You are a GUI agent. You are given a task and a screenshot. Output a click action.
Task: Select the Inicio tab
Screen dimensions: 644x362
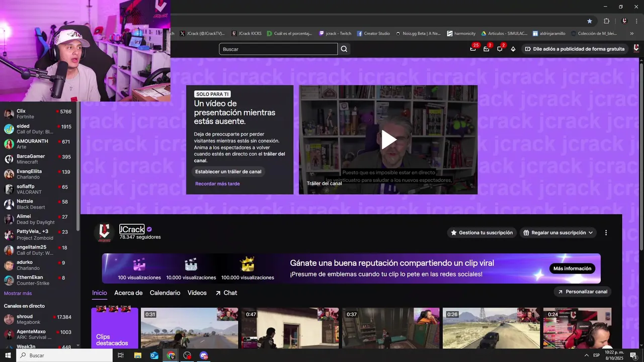100,293
